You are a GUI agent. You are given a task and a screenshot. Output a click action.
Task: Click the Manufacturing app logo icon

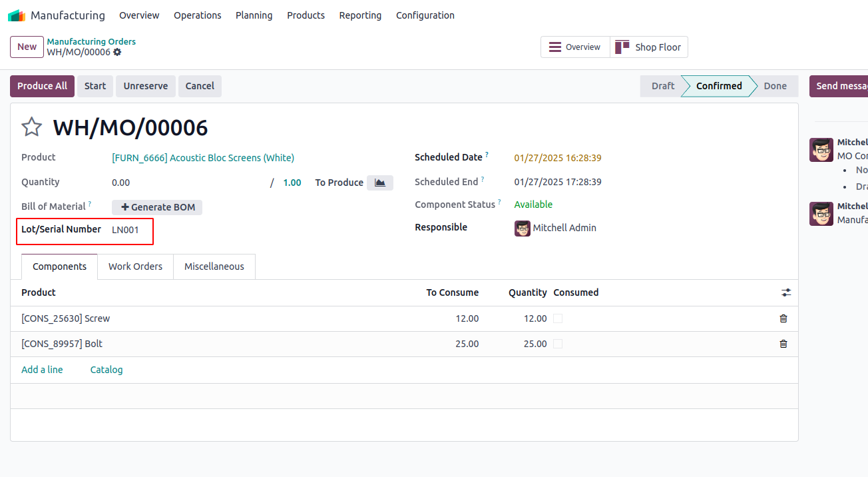17,15
